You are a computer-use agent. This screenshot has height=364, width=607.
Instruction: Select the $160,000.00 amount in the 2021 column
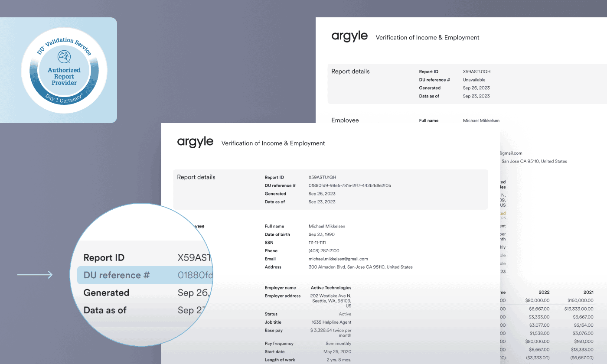pyautogui.click(x=581, y=301)
